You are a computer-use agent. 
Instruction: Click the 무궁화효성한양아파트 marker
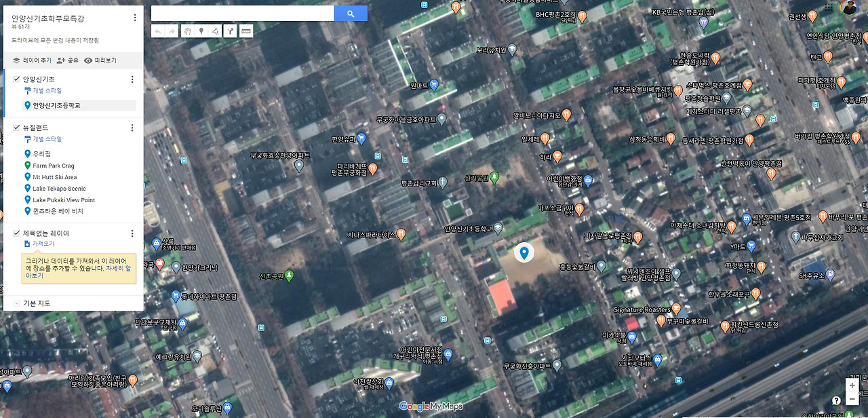298,165
